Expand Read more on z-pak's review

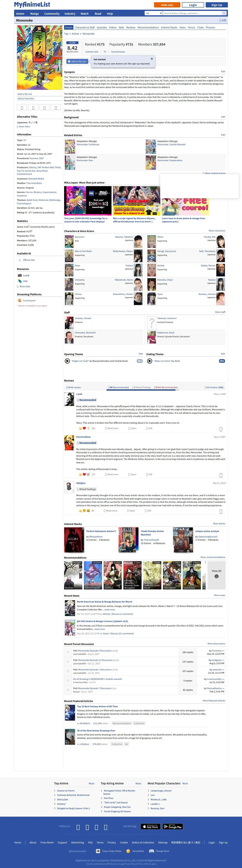coord(112,428)
